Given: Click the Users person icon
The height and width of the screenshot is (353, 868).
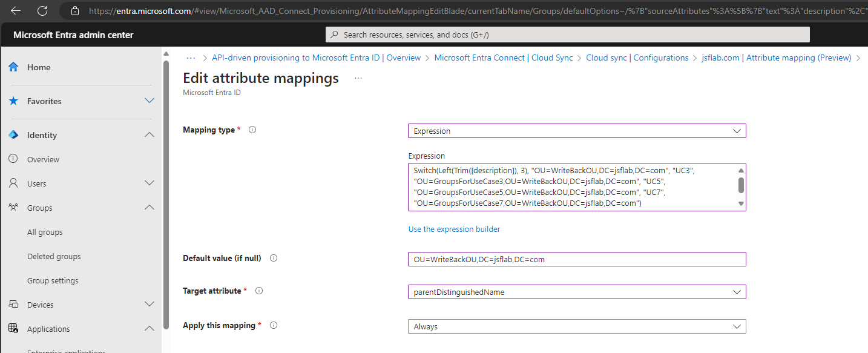Looking at the screenshot, I should 13,183.
